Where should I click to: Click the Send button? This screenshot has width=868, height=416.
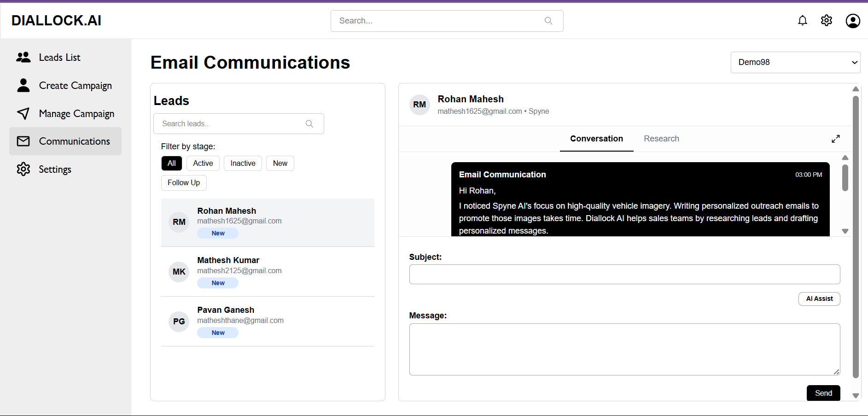point(823,393)
